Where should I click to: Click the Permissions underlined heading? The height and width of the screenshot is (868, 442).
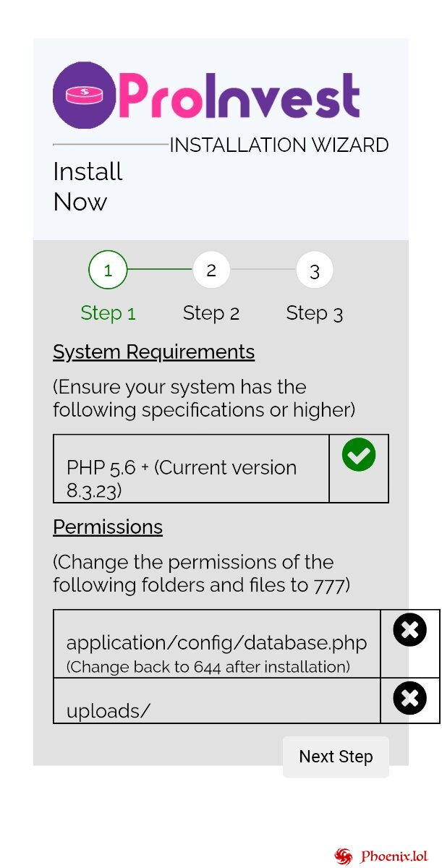click(x=108, y=527)
